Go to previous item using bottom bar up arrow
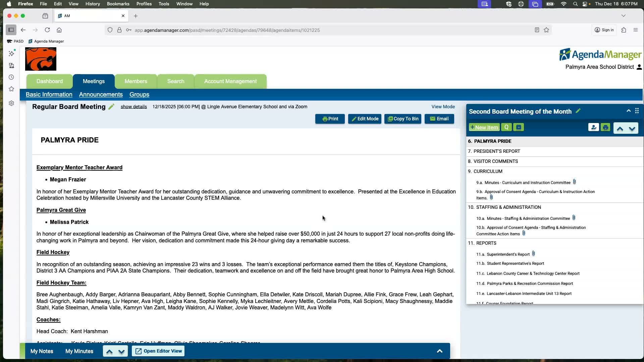 pos(109,351)
